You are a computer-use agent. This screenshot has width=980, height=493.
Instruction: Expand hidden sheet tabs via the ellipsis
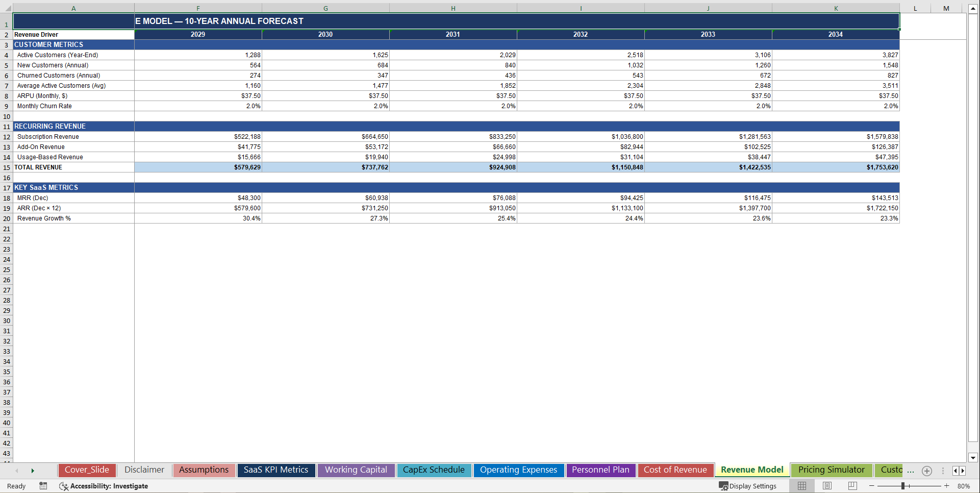[x=911, y=472]
